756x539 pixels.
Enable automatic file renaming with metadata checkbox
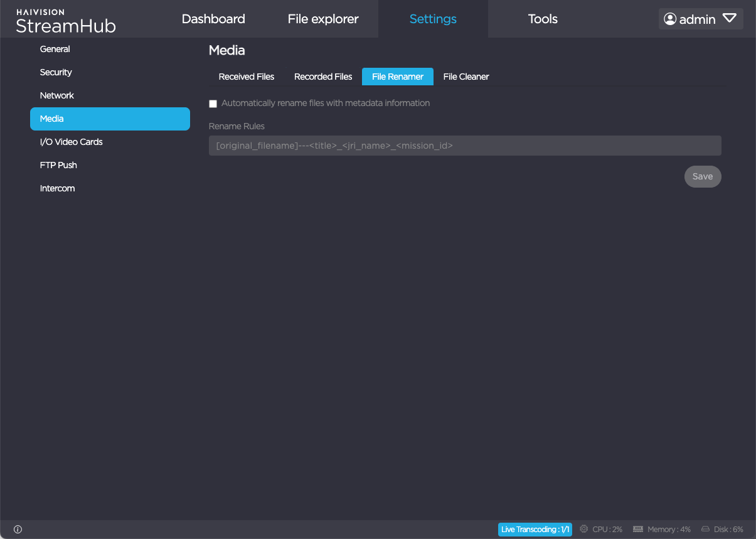(213, 104)
